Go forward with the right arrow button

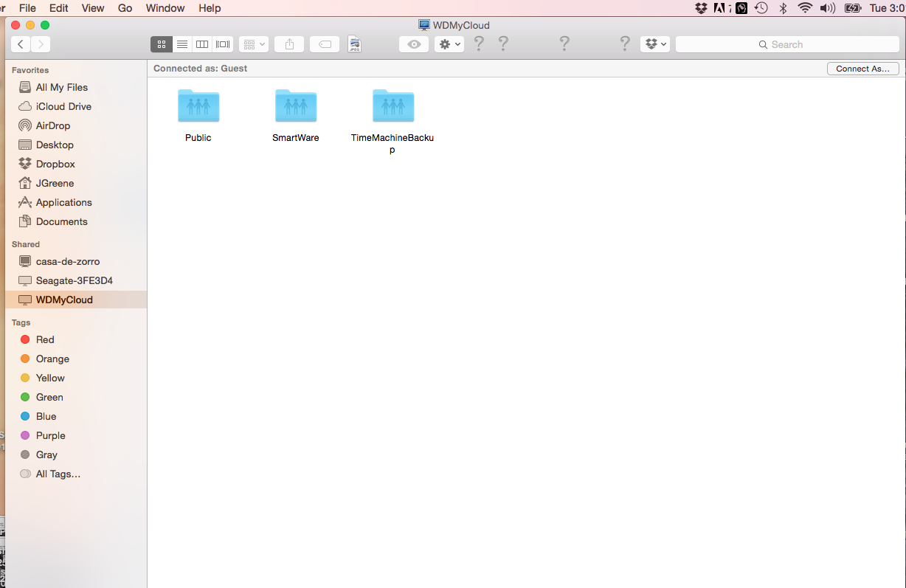pyautogui.click(x=41, y=44)
